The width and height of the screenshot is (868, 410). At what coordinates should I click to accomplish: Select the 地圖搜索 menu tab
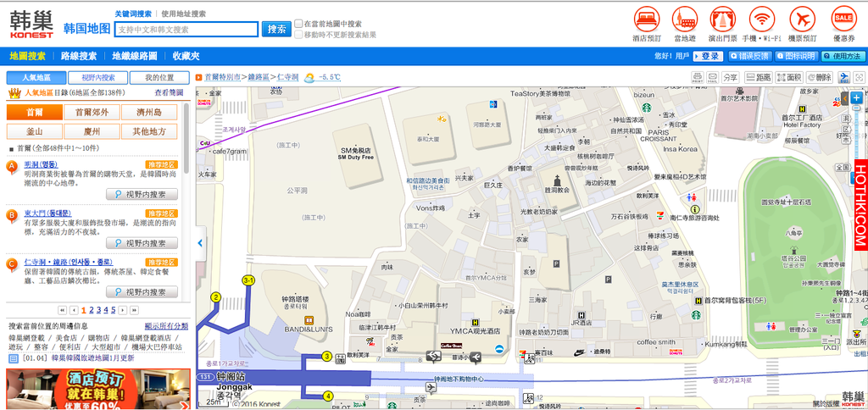[28, 56]
